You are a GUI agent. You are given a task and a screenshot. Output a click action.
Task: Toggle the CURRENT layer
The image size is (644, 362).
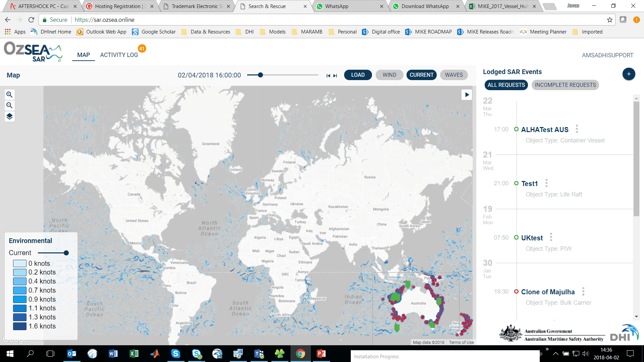(x=421, y=75)
